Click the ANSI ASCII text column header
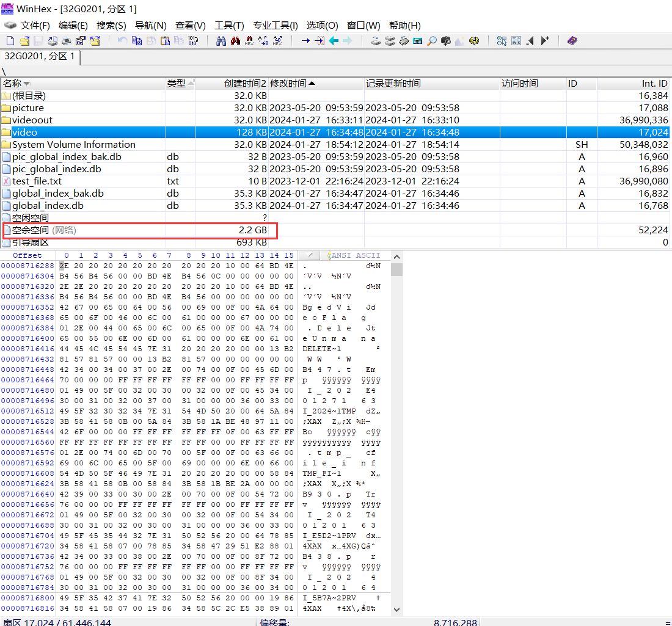Screen dimensions: 672x626 tap(356, 255)
